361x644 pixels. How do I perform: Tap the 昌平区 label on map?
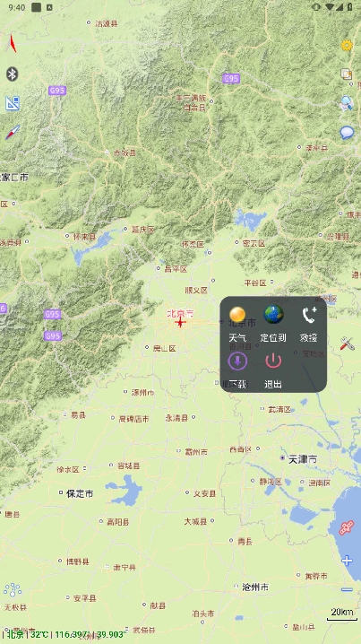176,269
